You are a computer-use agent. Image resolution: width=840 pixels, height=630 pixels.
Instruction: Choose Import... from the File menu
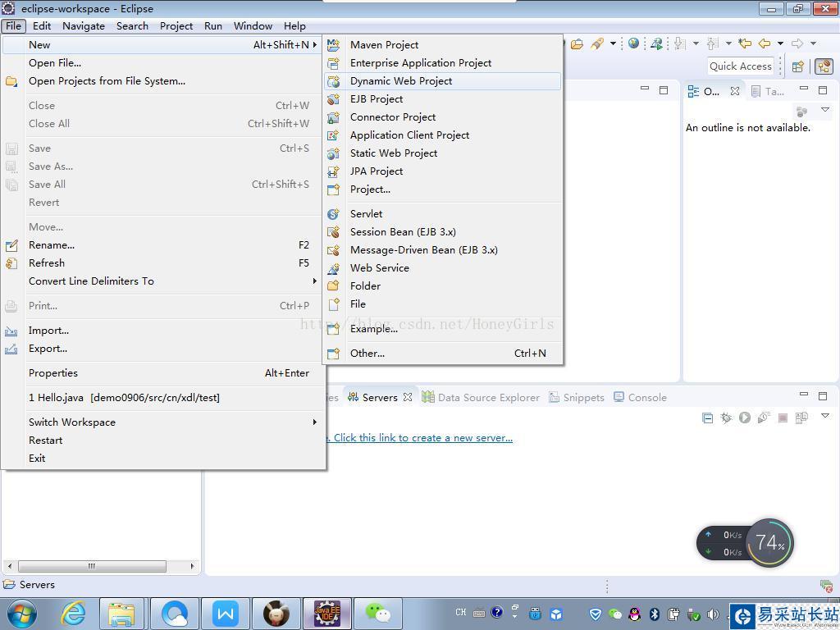[x=163, y=331]
